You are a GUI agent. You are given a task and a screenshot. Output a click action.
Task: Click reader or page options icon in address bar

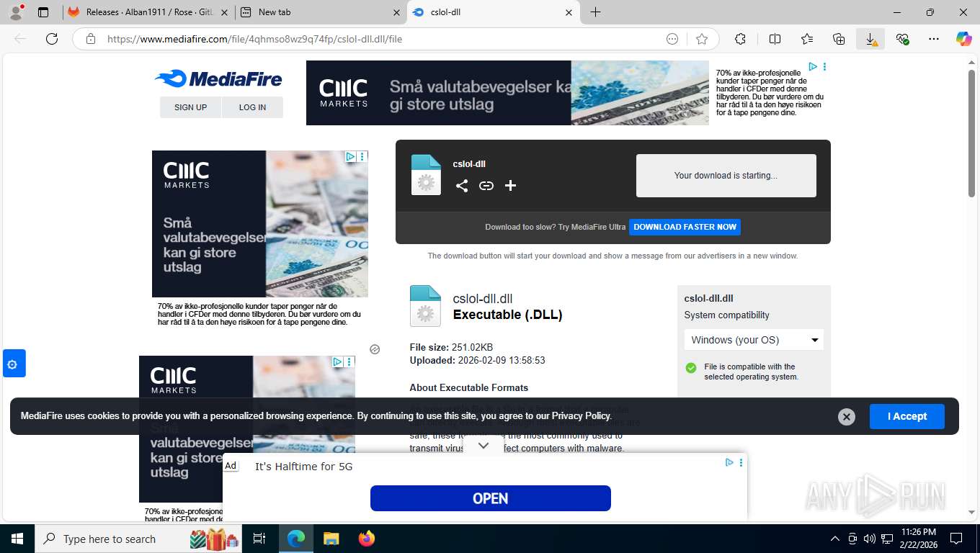click(672, 39)
